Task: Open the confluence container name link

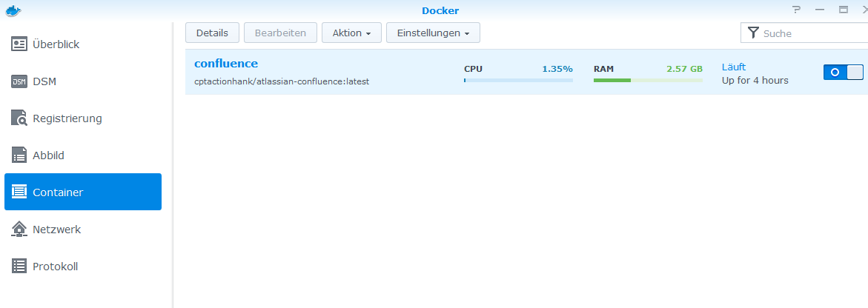Action: coord(226,64)
